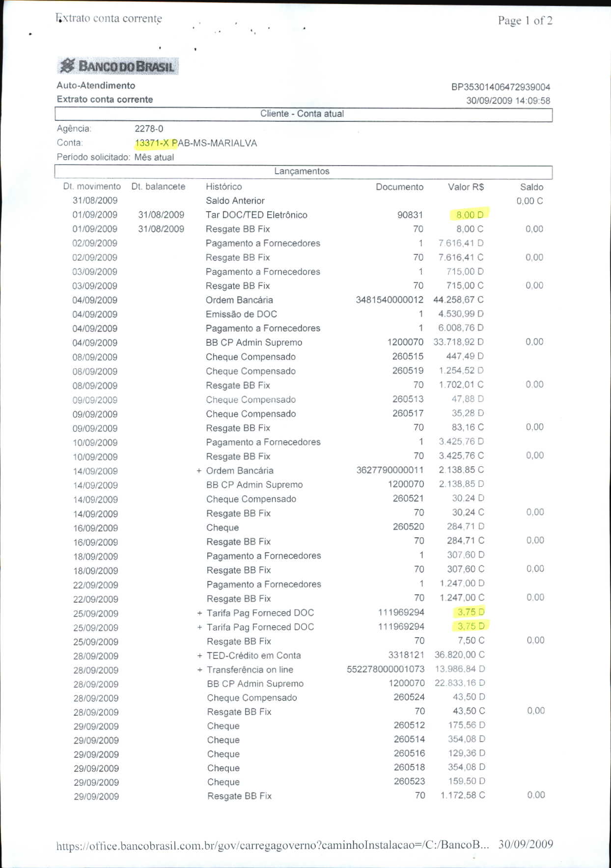This screenshot has height=868, width=611.
Task: Click the value 35,28 D
Action: 468,414
